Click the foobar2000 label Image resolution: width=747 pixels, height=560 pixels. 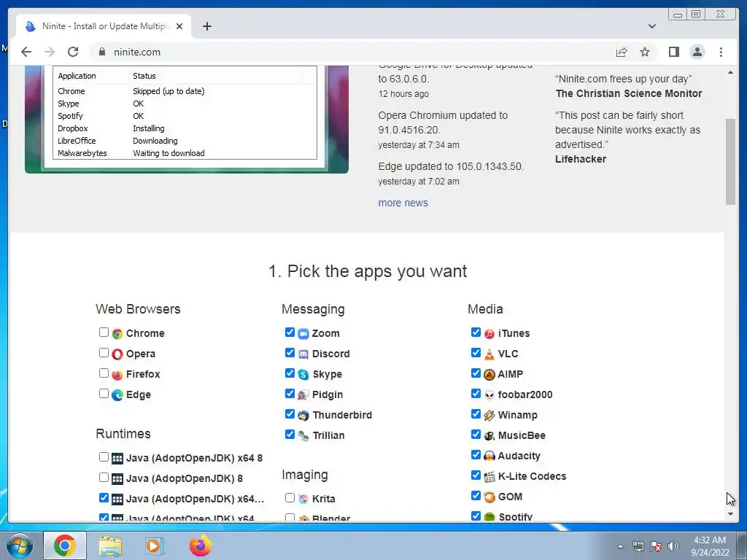click(525, 394)
